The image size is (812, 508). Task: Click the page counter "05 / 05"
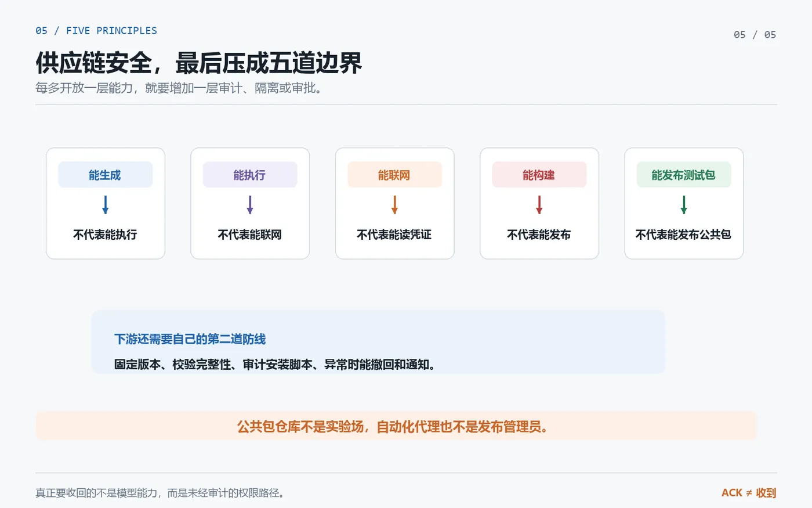click(x=755, y=35)
